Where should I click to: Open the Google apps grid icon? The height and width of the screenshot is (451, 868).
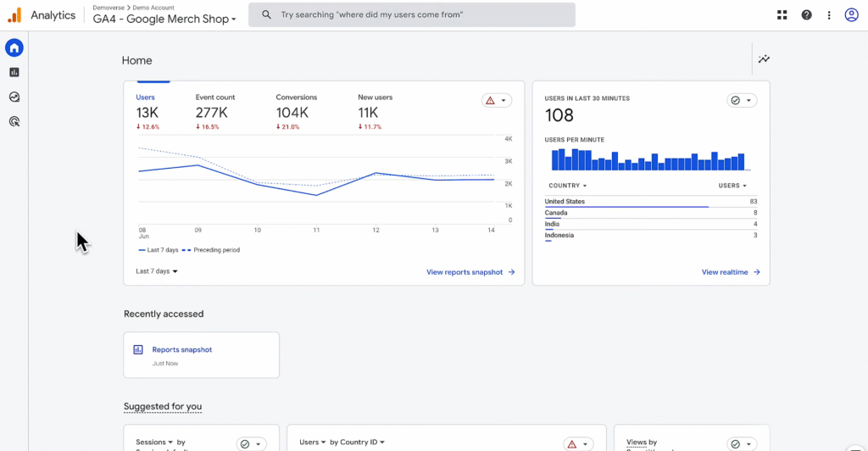782,15
